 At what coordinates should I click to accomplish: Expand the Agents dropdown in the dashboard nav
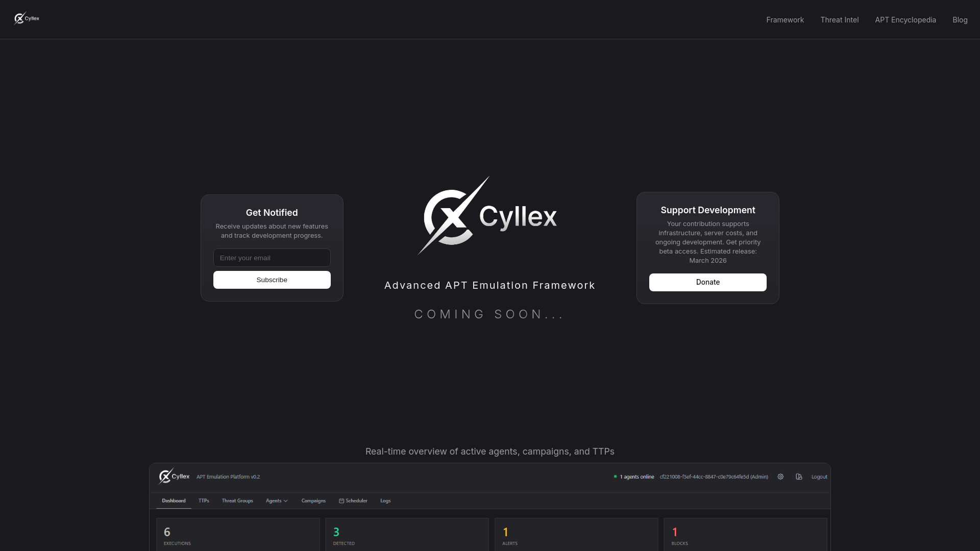tap(277, 500)
